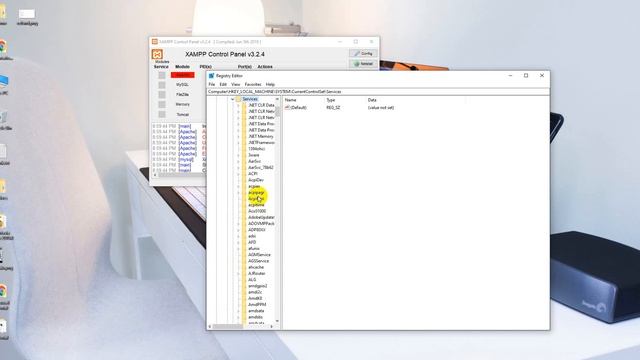The width and height of the screenshot is (640, 360).
Task: Click folder icon beside AcpiDev key
Action: coord(244,180)
